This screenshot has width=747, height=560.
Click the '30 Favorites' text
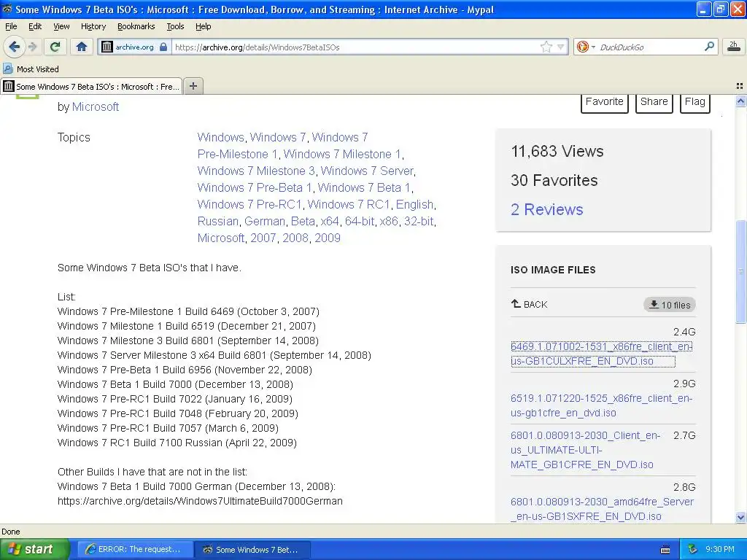[x=554, y=181]
